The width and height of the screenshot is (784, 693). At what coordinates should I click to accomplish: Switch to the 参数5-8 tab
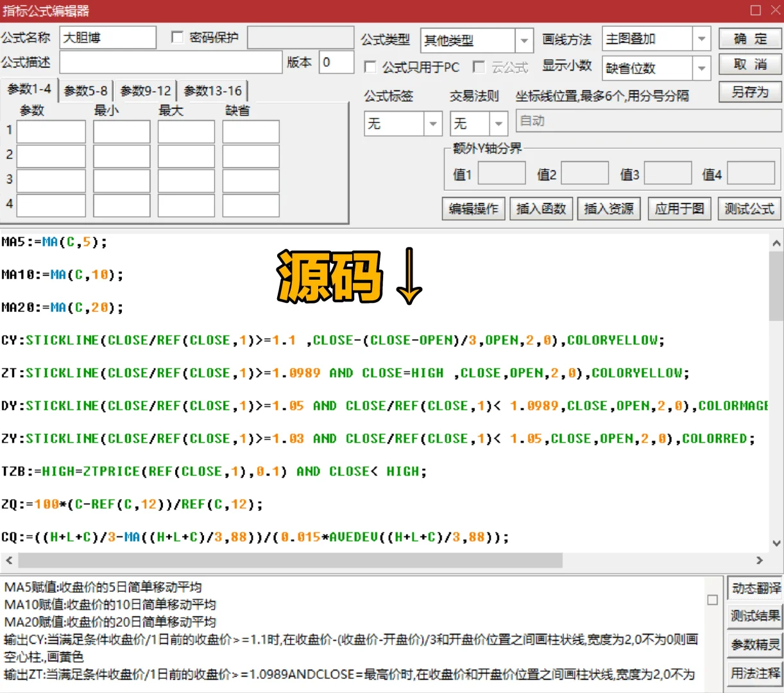click(x=85, y=90)
